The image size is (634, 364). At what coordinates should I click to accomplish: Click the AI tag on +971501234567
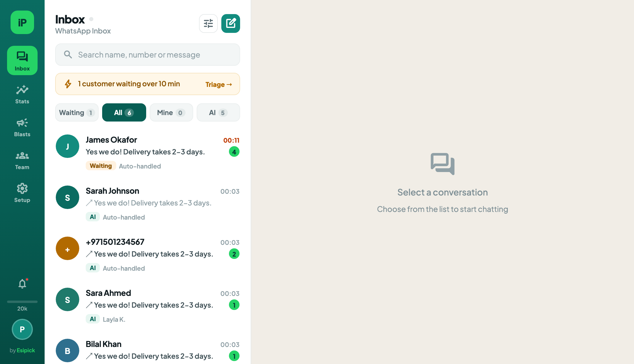pyautogui.click(x=93, y=268)
